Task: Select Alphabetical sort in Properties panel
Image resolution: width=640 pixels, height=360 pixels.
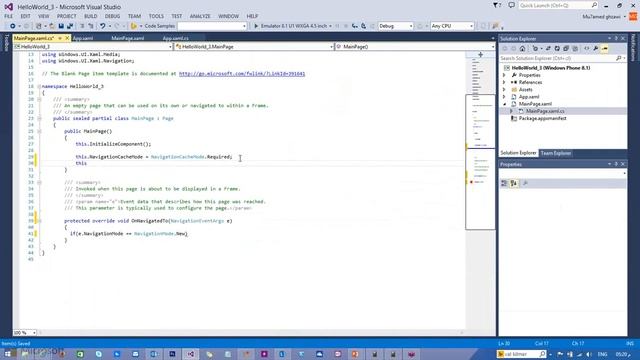Action: (514, 183)
